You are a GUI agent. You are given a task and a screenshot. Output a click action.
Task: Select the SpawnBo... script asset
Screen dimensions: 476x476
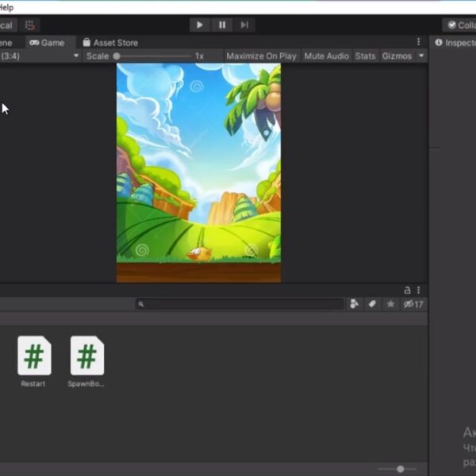[86, 361]
